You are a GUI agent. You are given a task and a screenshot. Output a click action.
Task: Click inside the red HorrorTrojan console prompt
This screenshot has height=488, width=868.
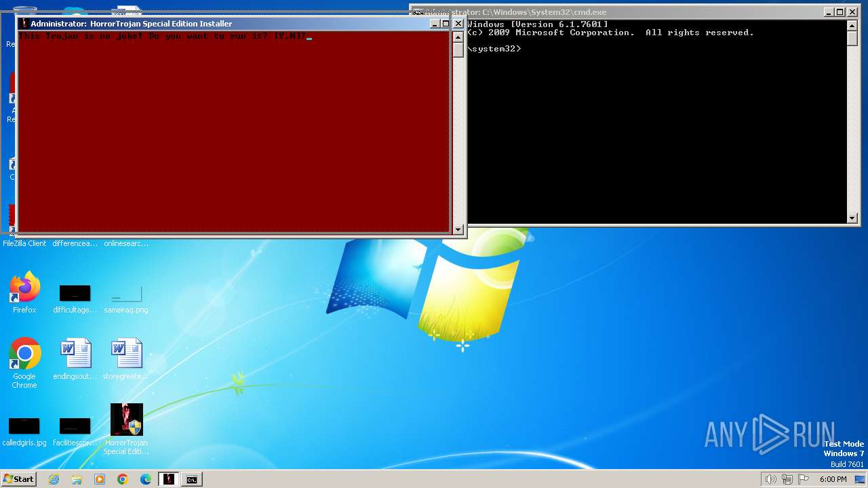[x=235, y=132]
